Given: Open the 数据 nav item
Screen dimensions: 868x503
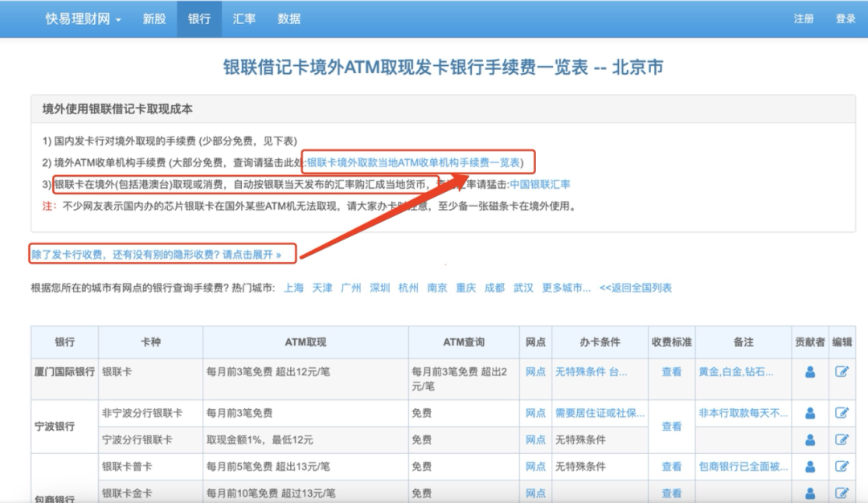Looking at the screenshot, I should point(289,18).
